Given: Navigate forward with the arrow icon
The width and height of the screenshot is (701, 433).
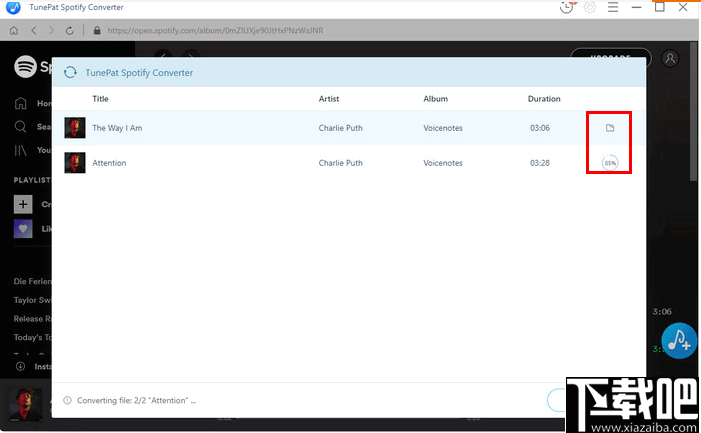Looking at the screenshot, I should (x=51, y=30).
